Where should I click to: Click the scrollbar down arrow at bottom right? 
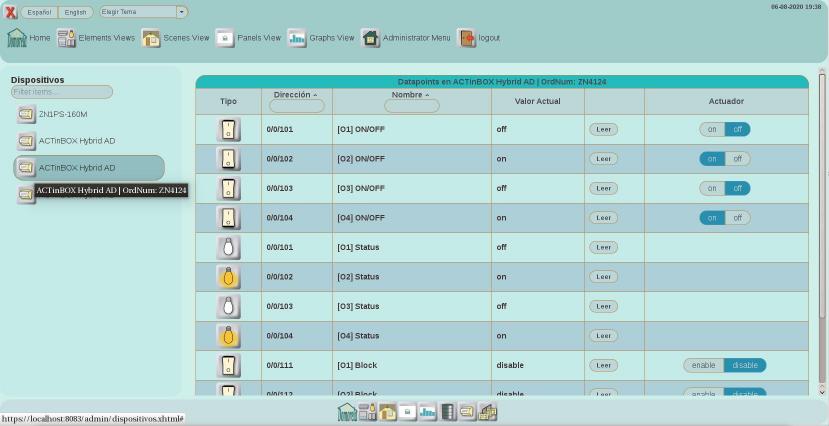822,393
